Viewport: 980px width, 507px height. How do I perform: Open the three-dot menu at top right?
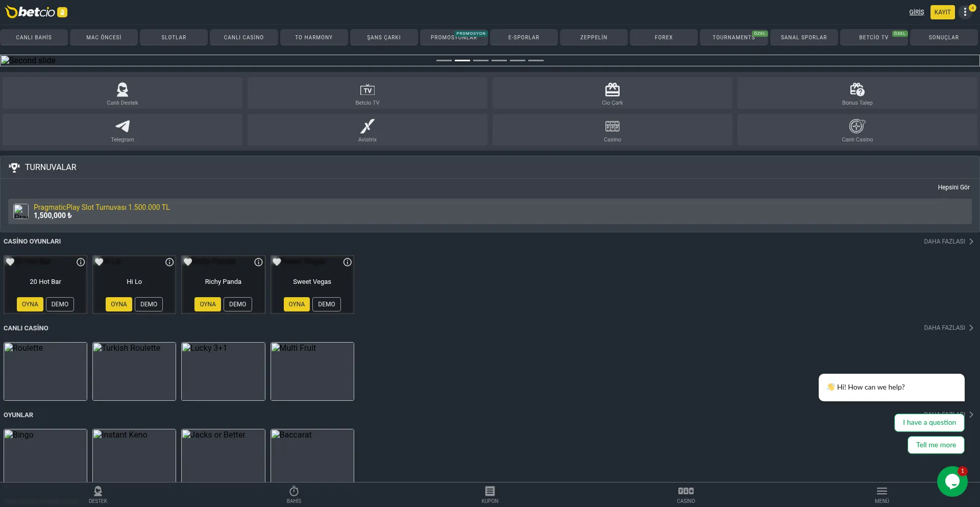pos(965,12)
